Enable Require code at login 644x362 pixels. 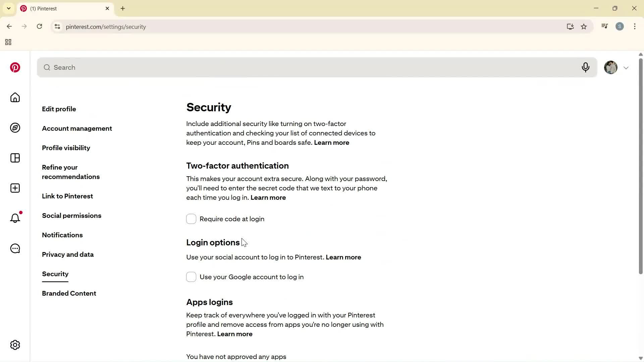(191, 219)
